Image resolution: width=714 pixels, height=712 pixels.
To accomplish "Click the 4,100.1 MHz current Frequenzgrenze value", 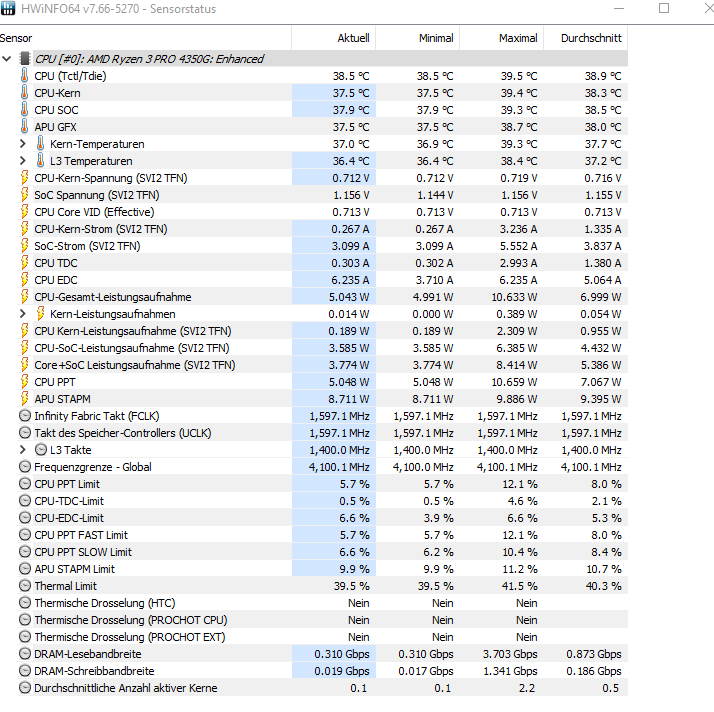I will pos(339,467).
